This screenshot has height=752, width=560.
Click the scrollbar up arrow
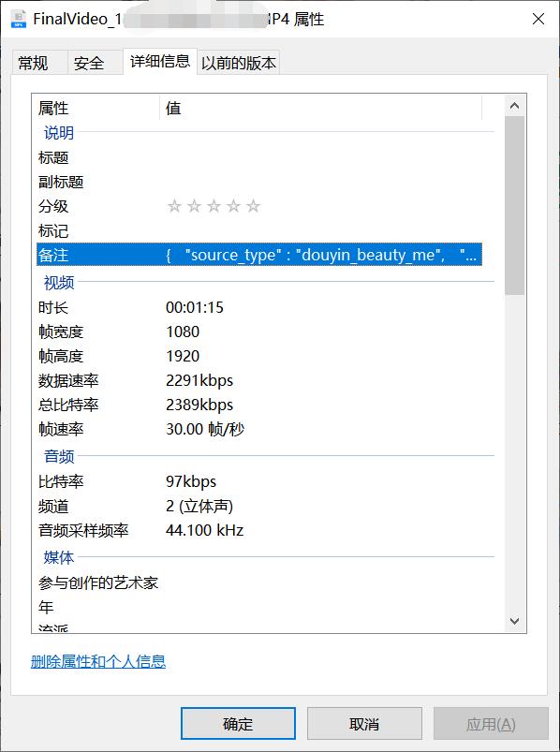[515, 106]
